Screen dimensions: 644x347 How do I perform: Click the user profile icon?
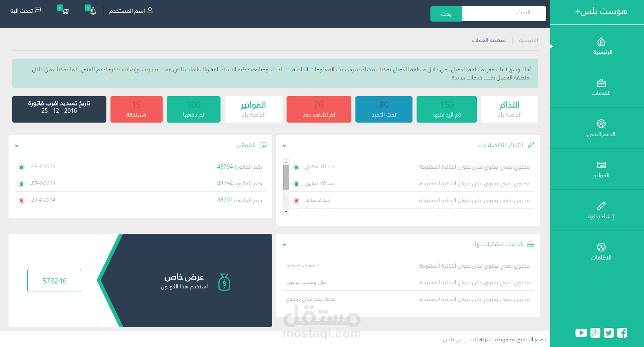(150, 10)
